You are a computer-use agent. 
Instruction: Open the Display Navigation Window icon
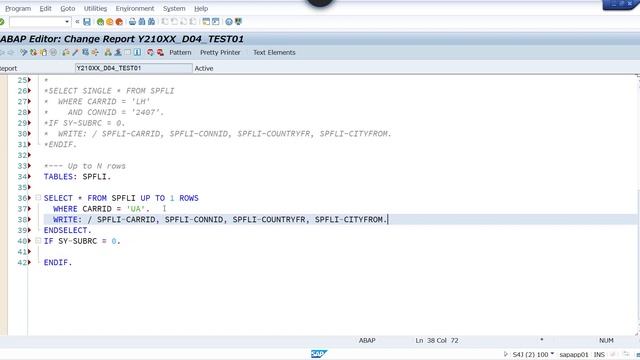tap(118, 52)
